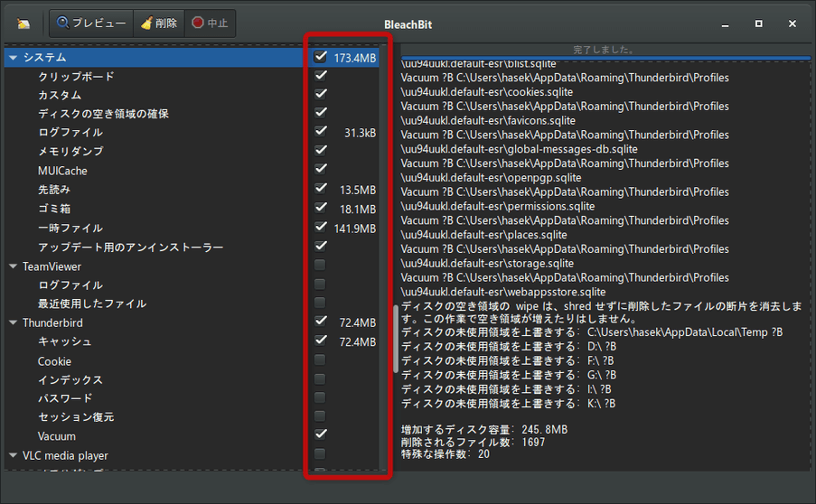Click the 173.4MB size value
The image size is (816, 504).
(355, 58)
